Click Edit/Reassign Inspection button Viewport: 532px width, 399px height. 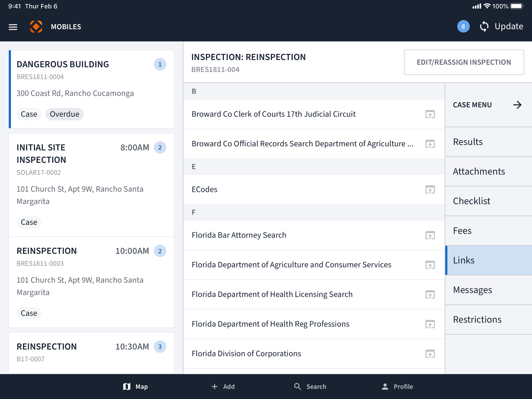coord(464,62)
